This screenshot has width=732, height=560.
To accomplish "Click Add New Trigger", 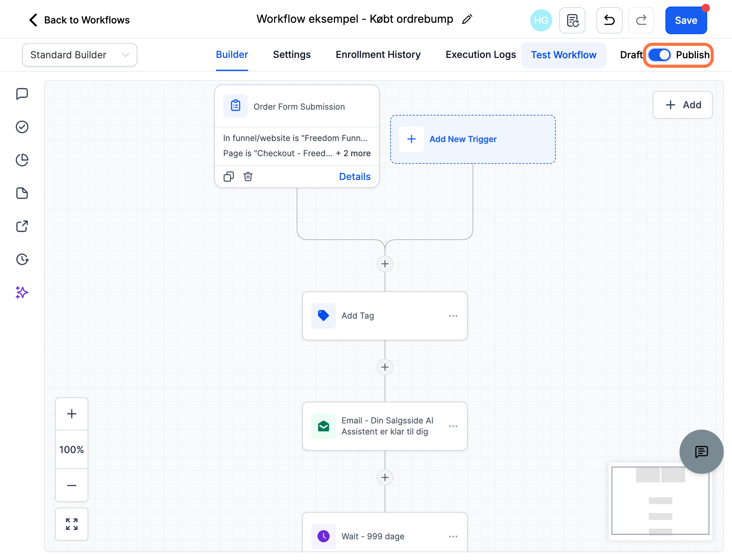I will click(x=473, y=139).
